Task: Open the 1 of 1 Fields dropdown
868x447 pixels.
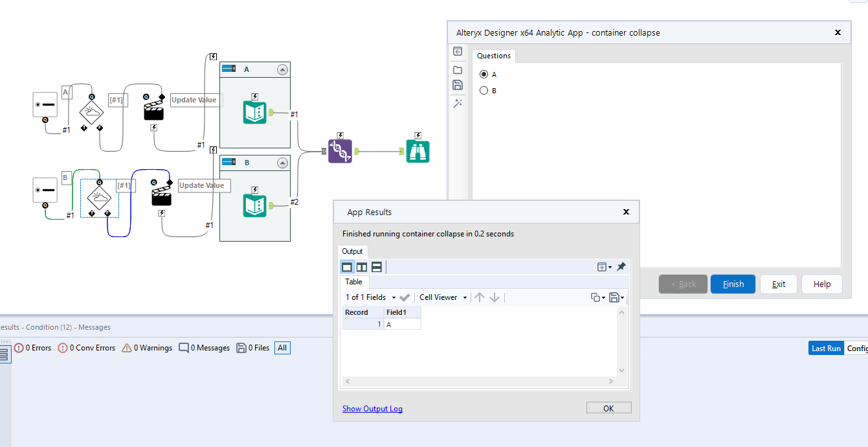Action: [x=369, y=297]
